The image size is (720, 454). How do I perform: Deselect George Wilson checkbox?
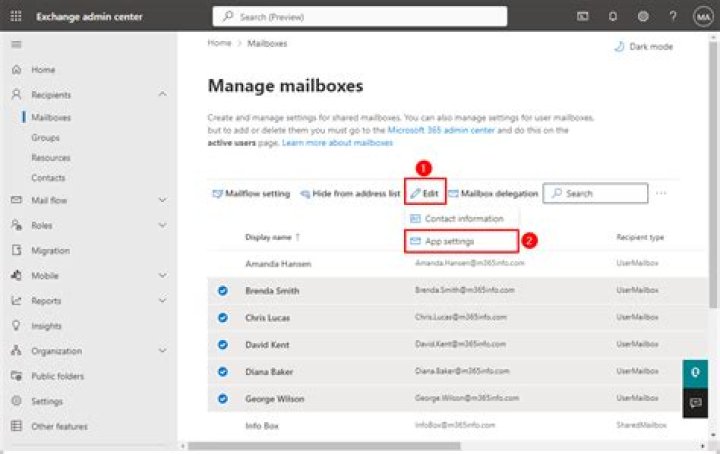click(223, 399)
